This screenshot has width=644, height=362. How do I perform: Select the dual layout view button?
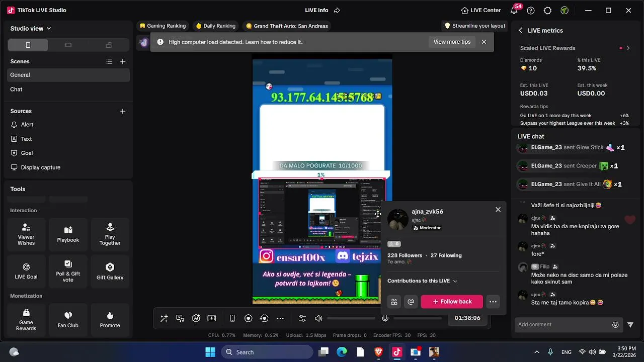(x=109, y=45)
